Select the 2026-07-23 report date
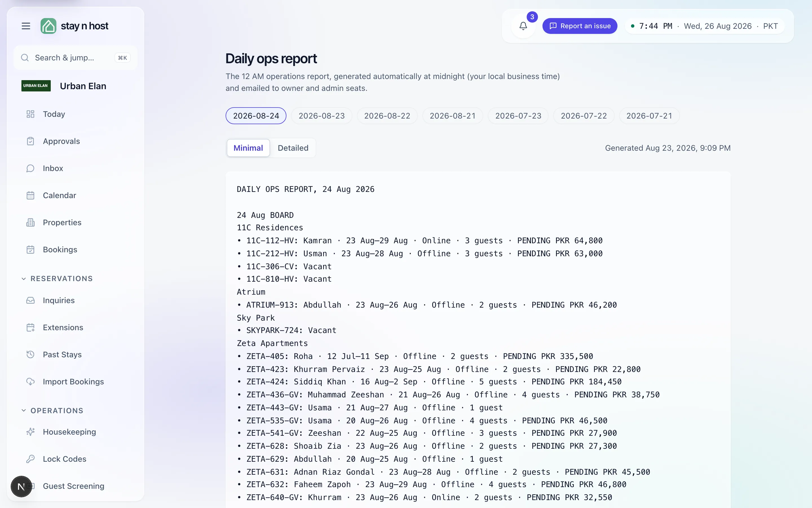Viewport: 812px width, 508px height. (518, 116)
